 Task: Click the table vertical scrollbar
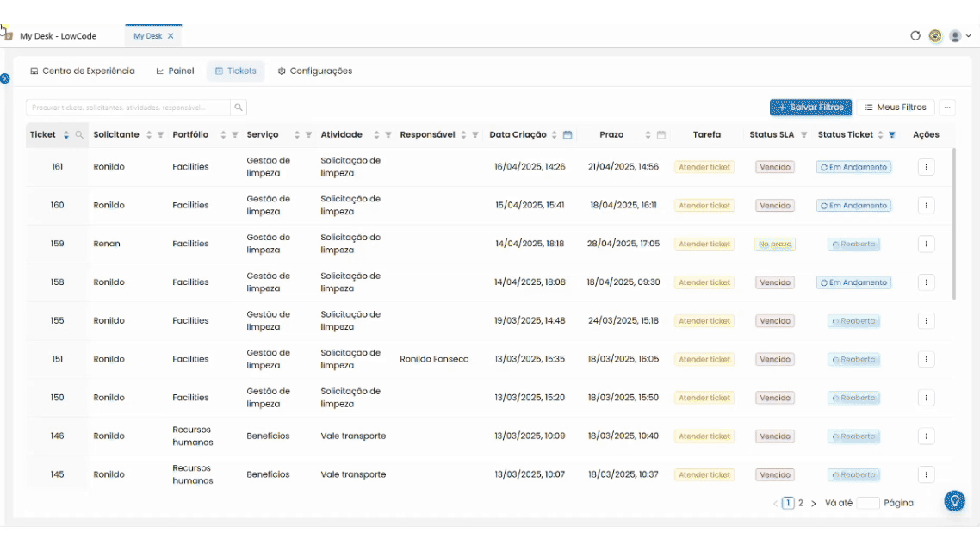[954, 224]
